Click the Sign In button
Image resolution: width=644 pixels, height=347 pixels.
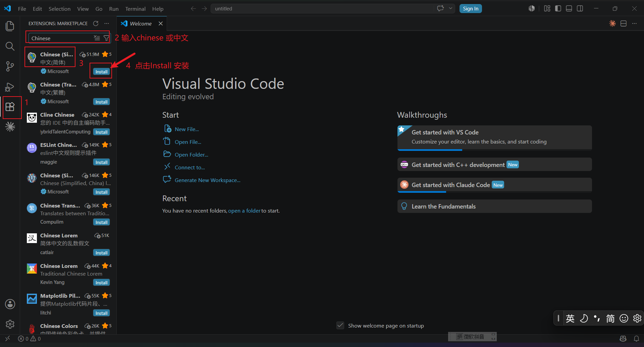pos(471,9)
